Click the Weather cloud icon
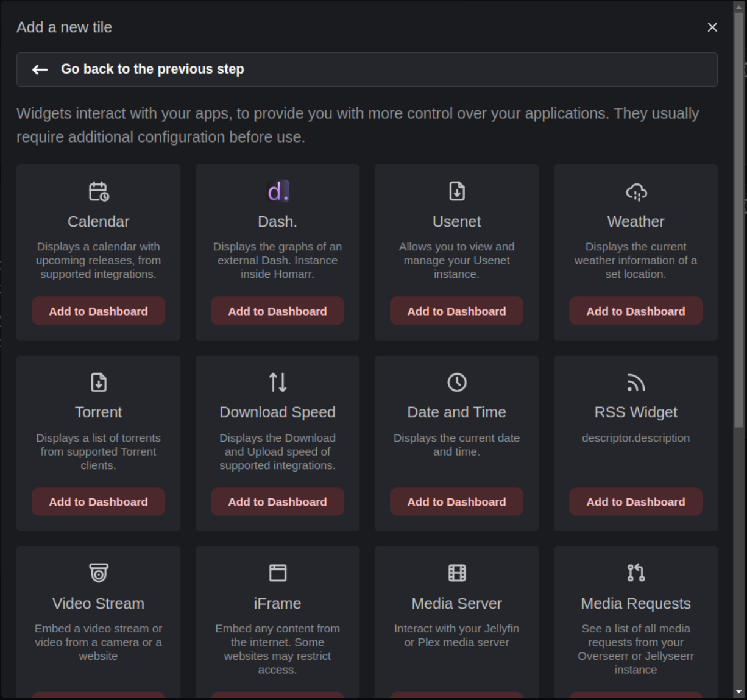 click(635, 192)
